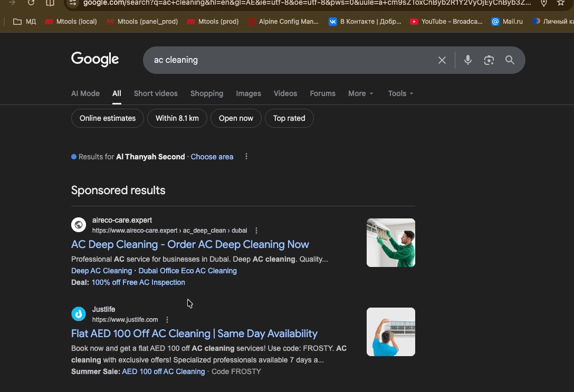Click the aireco-care.expert globe favicon
This screenshot has height=392, width=574.
pyautogui.click(x=78, y=225)
